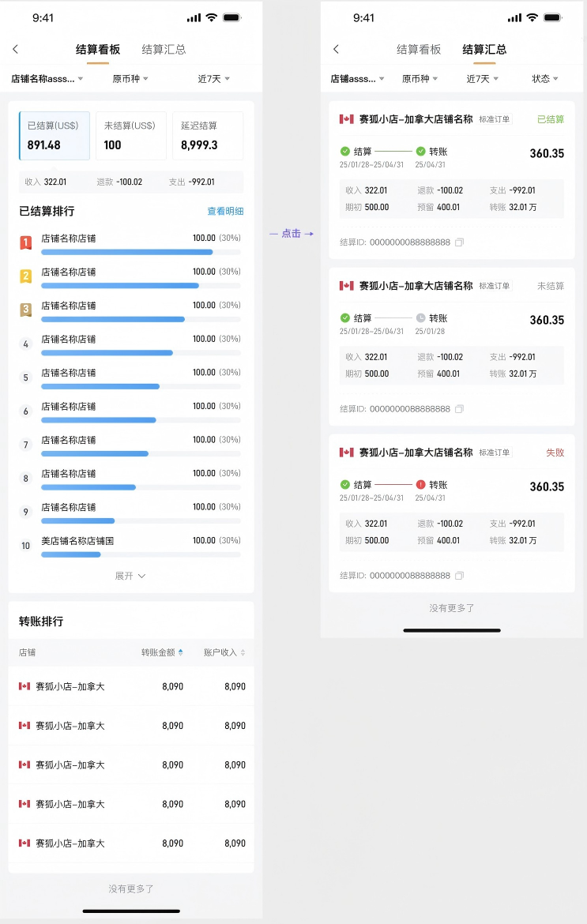Tap 转账 32.01 万 in the 已结算 card
587x924 pixels.
click(513, 208)
